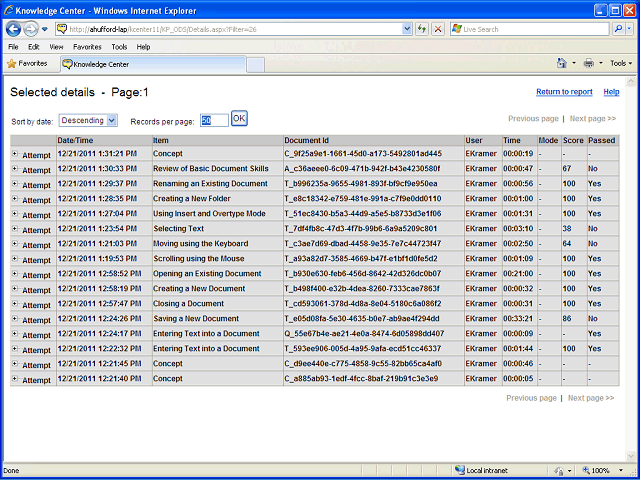The width and height of the screenshot is (640, 480).
Task: Open the View menu
Action: (x=56, y=47)
